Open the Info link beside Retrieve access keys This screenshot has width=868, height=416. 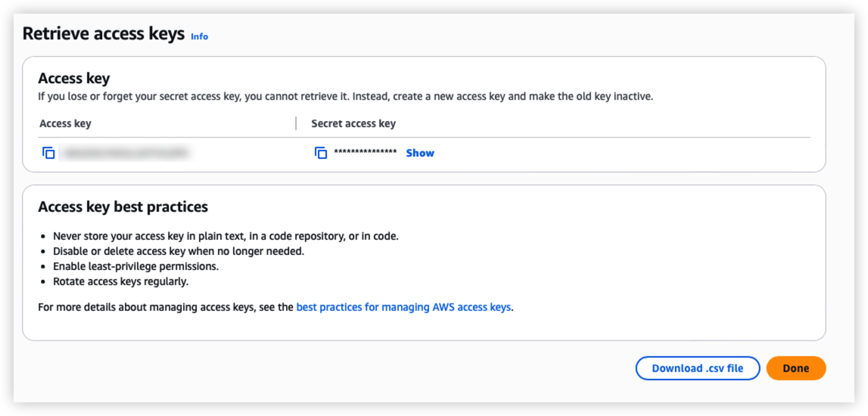(x=199, y=36)
